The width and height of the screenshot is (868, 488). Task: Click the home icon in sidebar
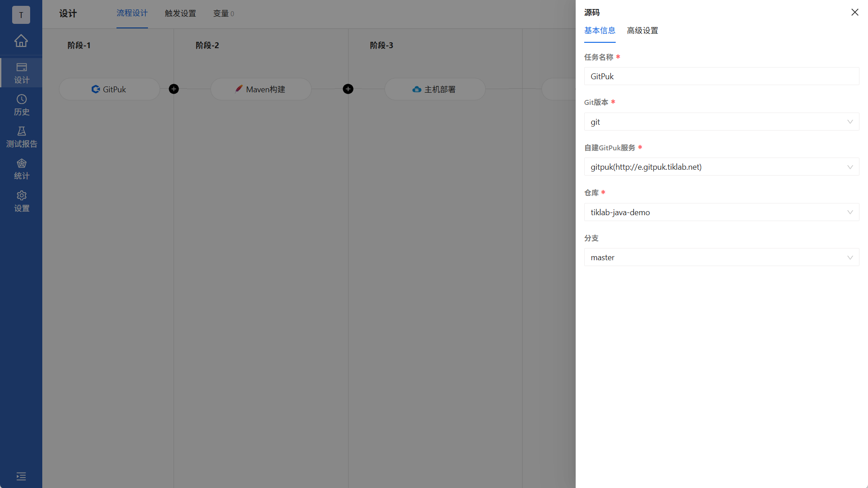(x=21, y=41)
